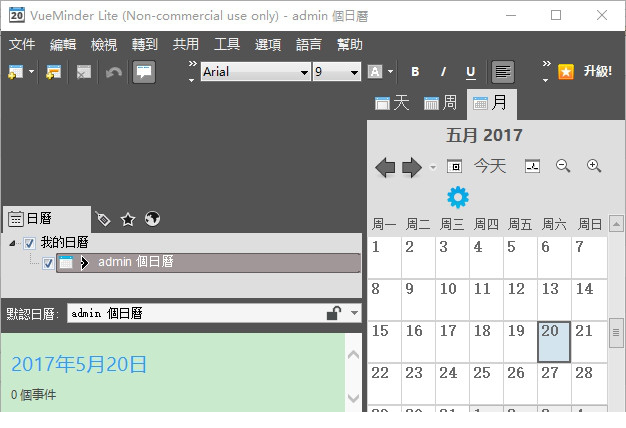The image size is (626, 428).
Task: Expand the left toolbar overflow chevron
Action: point(192,72)
